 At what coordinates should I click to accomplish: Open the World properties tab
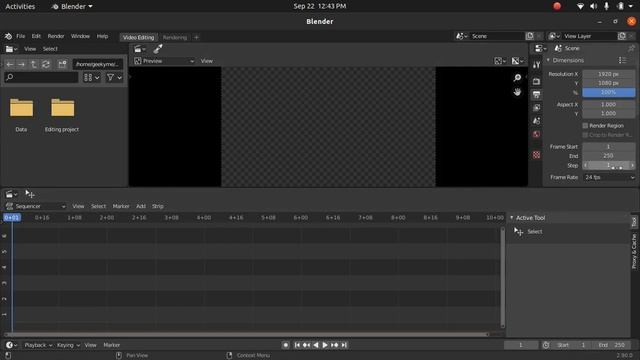tap(536, 134)
